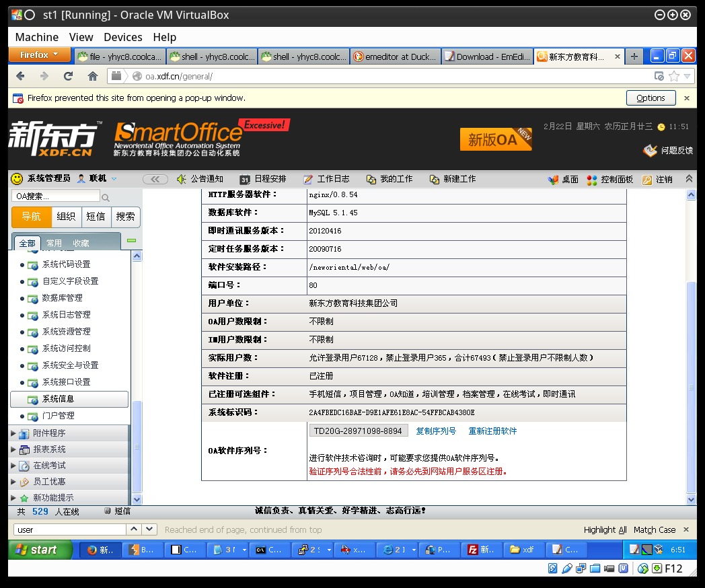Switch to the emeditor at Duck browser tab
Image resolution: width=705 pixels, height=588 pixels.
[x=395, y=57]
